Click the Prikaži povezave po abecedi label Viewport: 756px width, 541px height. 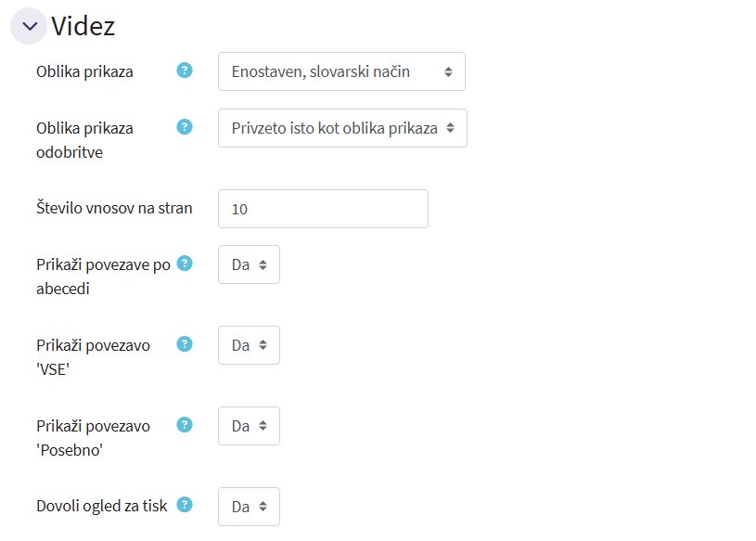click(103, 277)
